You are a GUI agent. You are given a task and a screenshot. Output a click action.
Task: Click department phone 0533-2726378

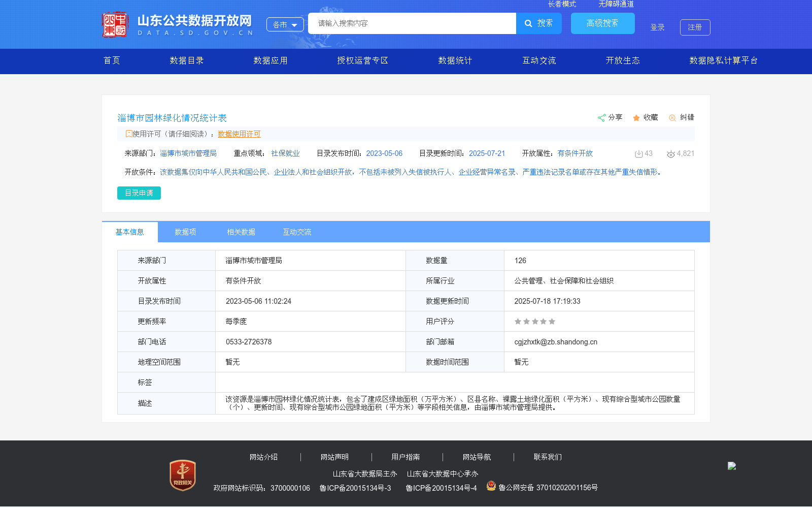click(249, 342)
